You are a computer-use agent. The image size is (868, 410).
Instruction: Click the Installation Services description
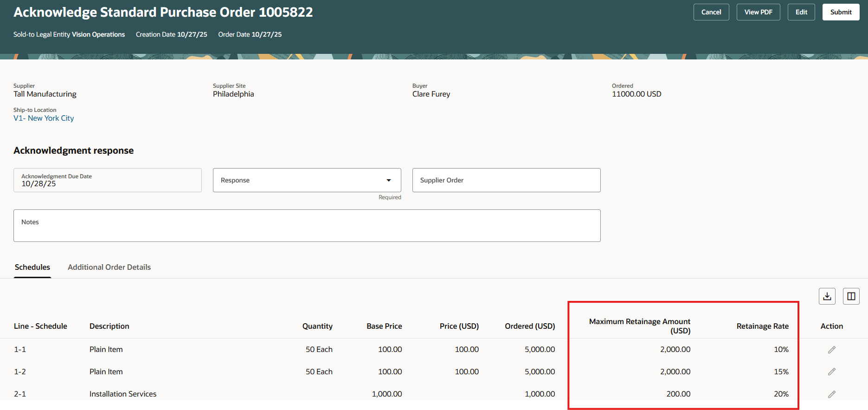[x=123, y=394]
